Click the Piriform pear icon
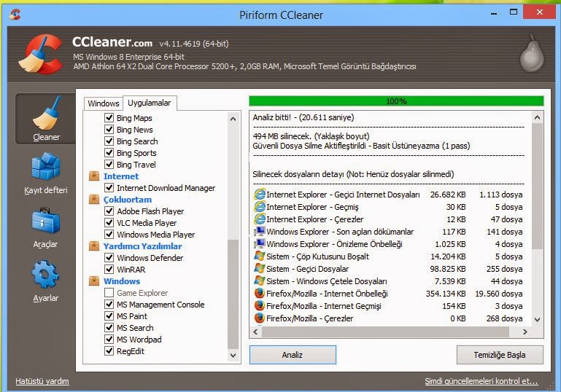Viewport: 561px width, 392px height. tap(532, 53)
